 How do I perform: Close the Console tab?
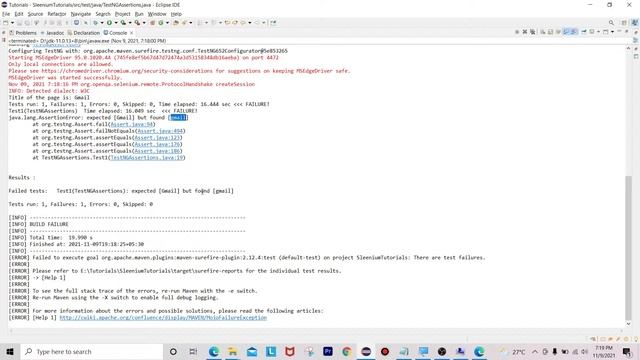click(x=131, y=33)
